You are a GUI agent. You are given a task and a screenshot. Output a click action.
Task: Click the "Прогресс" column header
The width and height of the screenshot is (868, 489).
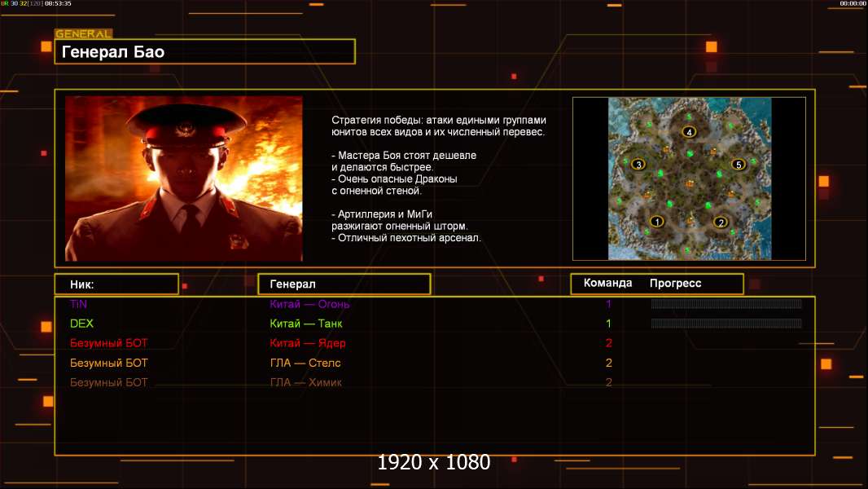(x=675, y=284)
